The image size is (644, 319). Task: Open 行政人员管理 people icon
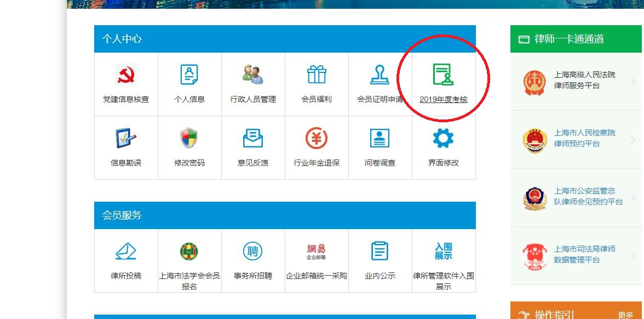(x=253, y=75)
